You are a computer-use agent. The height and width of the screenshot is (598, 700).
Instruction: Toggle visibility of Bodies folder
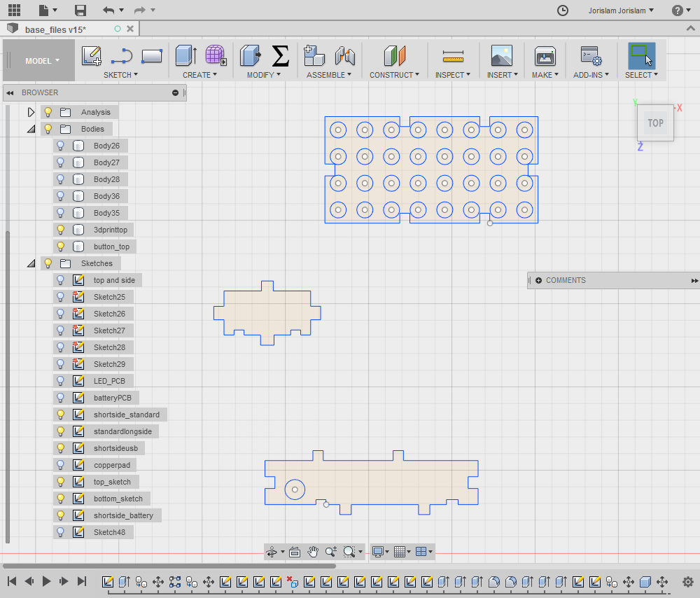tap(48, 129)
